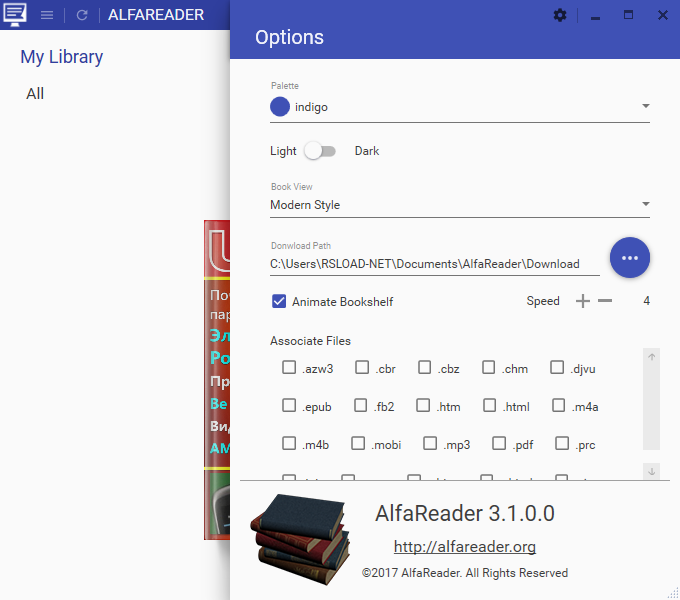Screen dimensions: 680x600
Task: Open the hamburger menu icon
Action: (x=47, y=15)
